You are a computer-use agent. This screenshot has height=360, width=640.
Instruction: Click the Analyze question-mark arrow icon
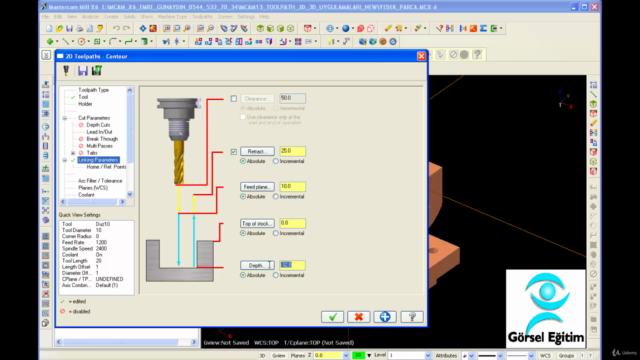pyautogui.click(x=439, y=28)
